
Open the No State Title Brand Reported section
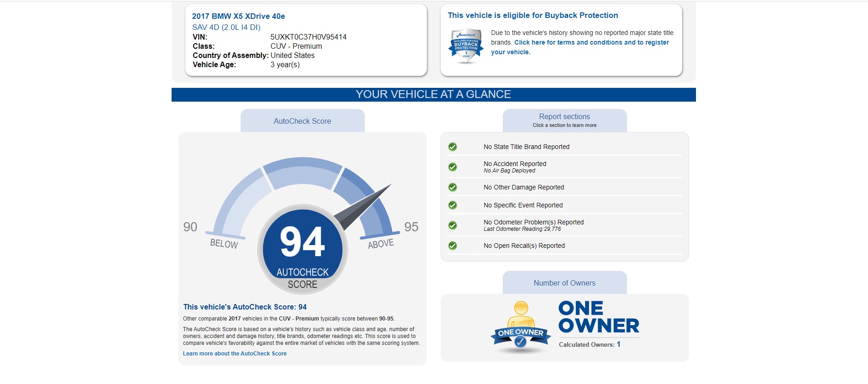[526, 147]
